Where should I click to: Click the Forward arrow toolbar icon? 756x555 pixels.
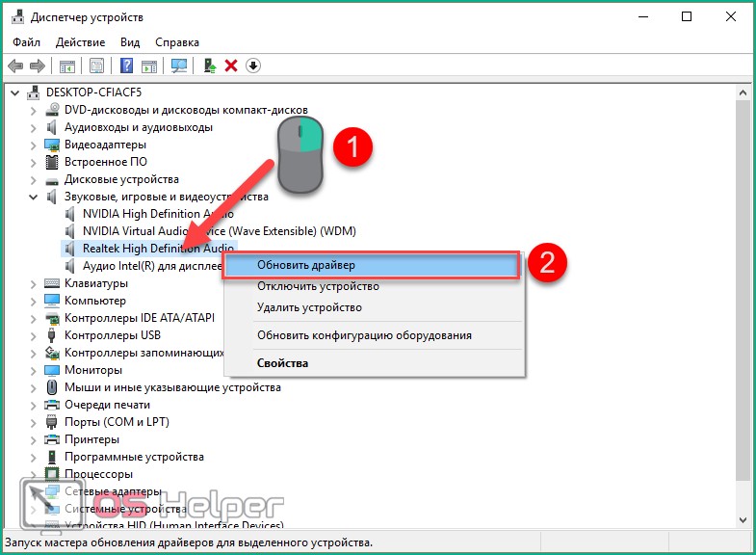click(38, 66)
